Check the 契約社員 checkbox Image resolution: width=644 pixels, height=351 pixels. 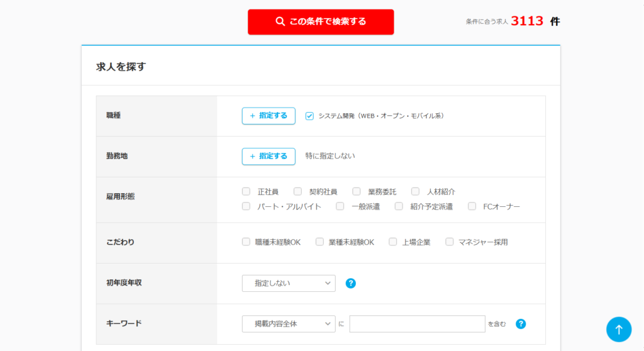(x=298, y=191)
